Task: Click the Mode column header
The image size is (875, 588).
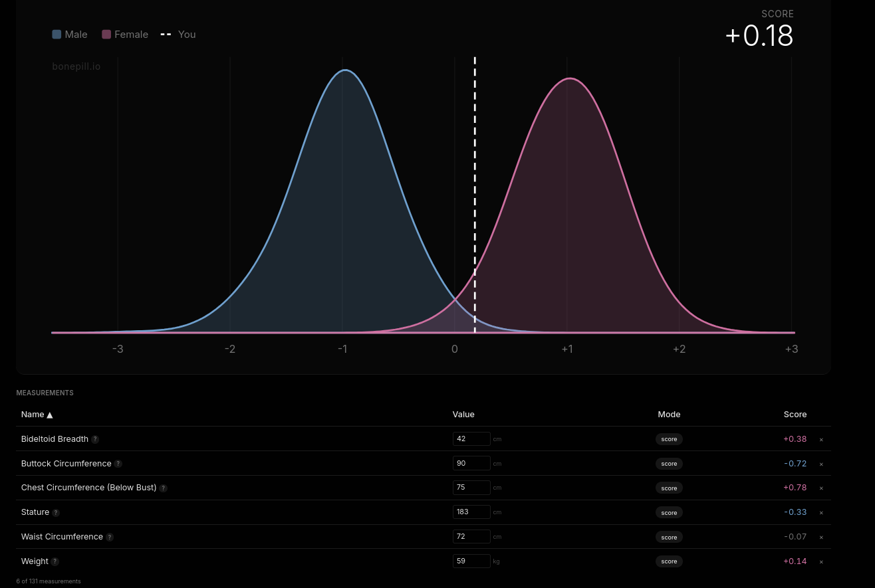Action: point(669,415)
